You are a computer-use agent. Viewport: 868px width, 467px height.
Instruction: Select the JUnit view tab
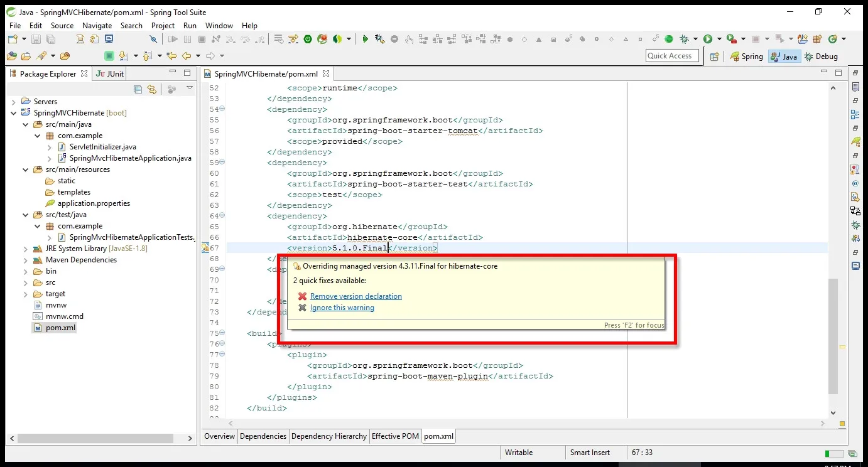[110, 73]
